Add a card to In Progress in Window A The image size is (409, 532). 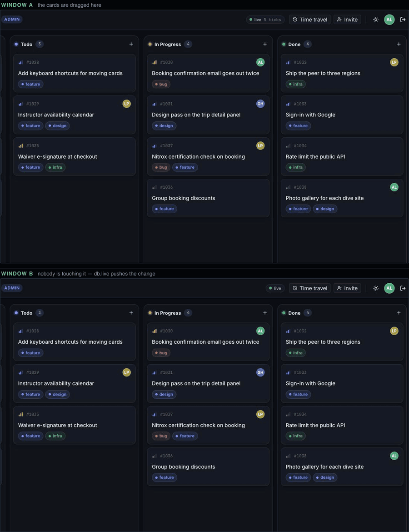click(265, 44)
